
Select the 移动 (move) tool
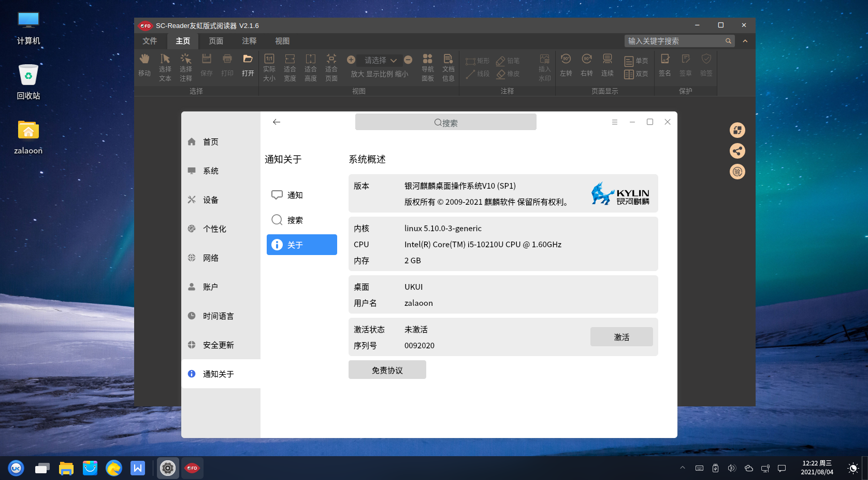coord(144,66)
